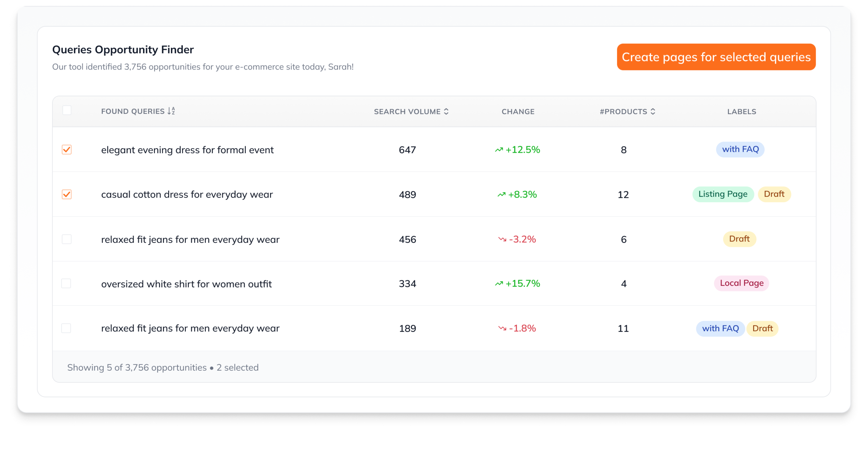This screenshot has height=459, width=868.
Task: Click the upward trend icon beside +8.3%
Action: 501,194
